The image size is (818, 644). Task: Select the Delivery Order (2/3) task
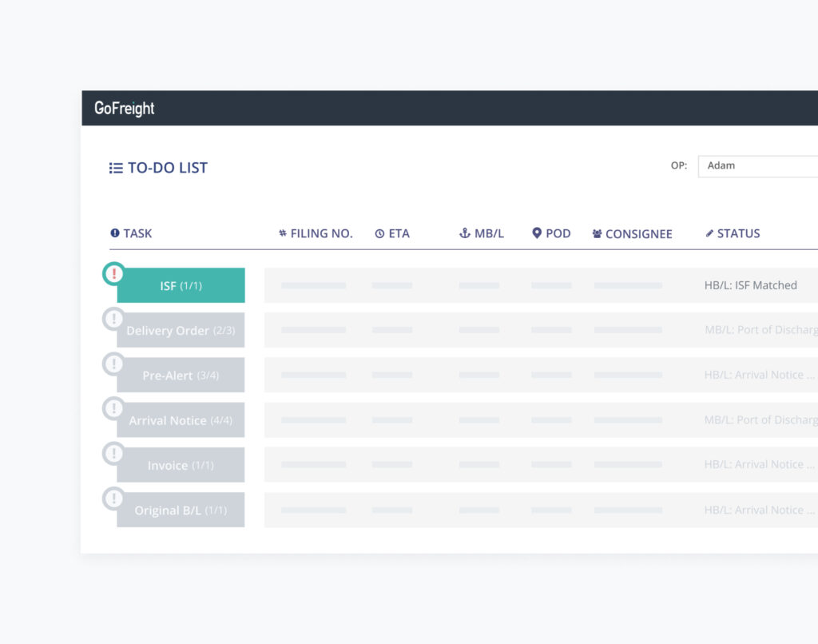click(181, 331)
